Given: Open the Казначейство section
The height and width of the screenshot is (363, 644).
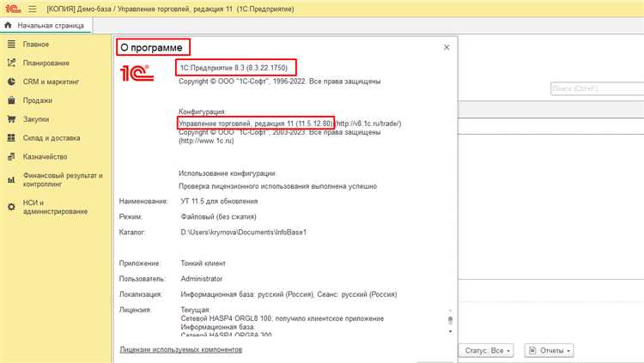Looking at the screenshot, I should tap(45, 156).
